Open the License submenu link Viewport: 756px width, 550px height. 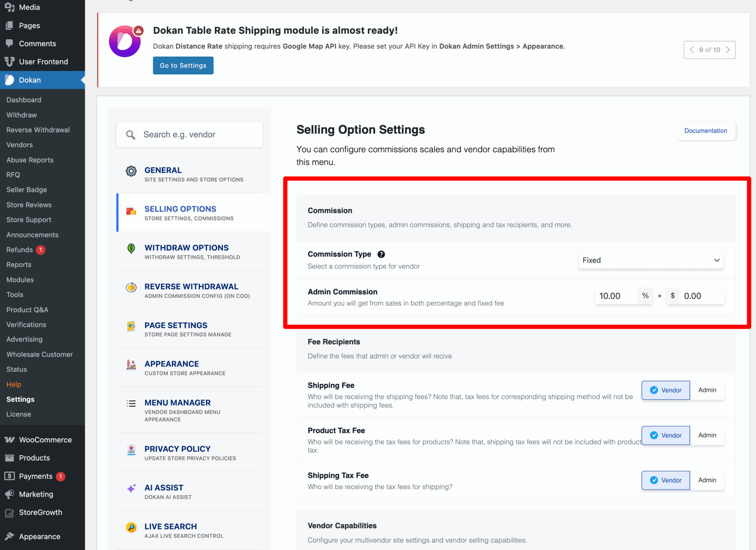(19, 414)
